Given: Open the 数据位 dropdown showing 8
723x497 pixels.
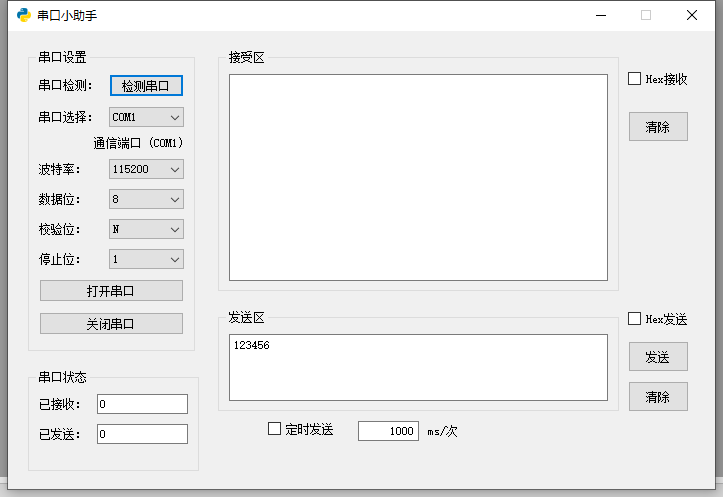Looking at the screenshot, I should (x=146, y=199).
